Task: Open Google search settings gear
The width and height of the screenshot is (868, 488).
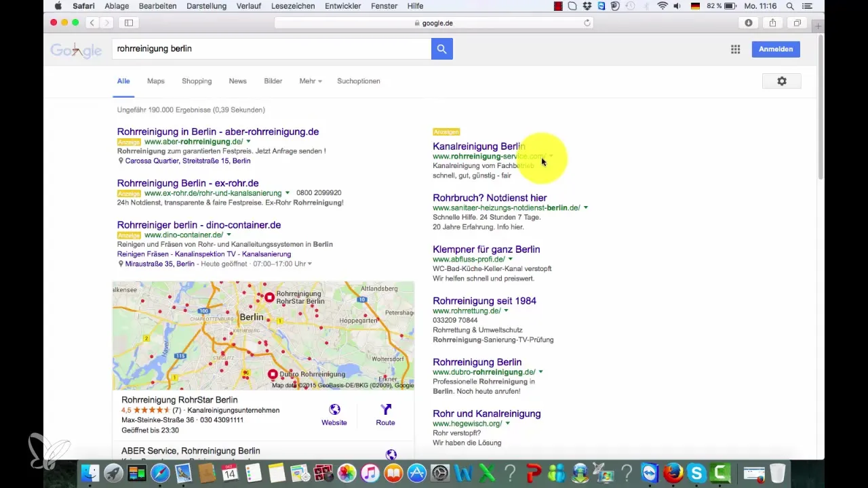Action: pos(782,81)
